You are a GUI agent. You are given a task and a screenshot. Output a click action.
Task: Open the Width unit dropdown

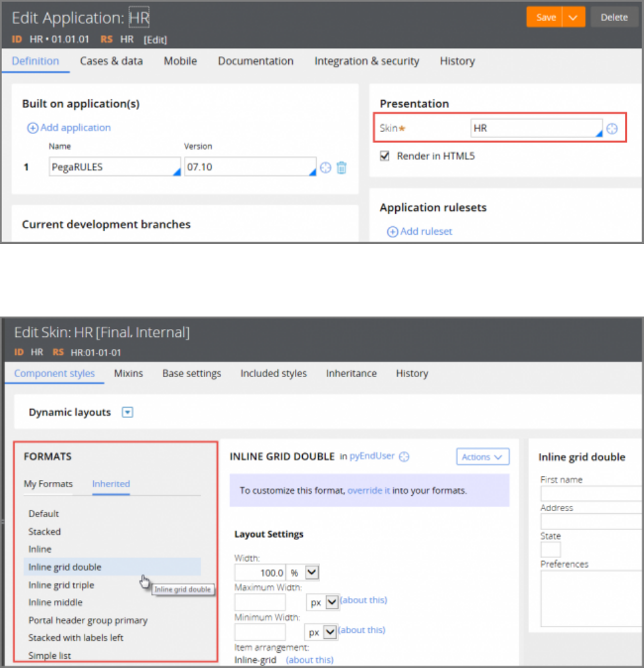click(x=312, y=572)
